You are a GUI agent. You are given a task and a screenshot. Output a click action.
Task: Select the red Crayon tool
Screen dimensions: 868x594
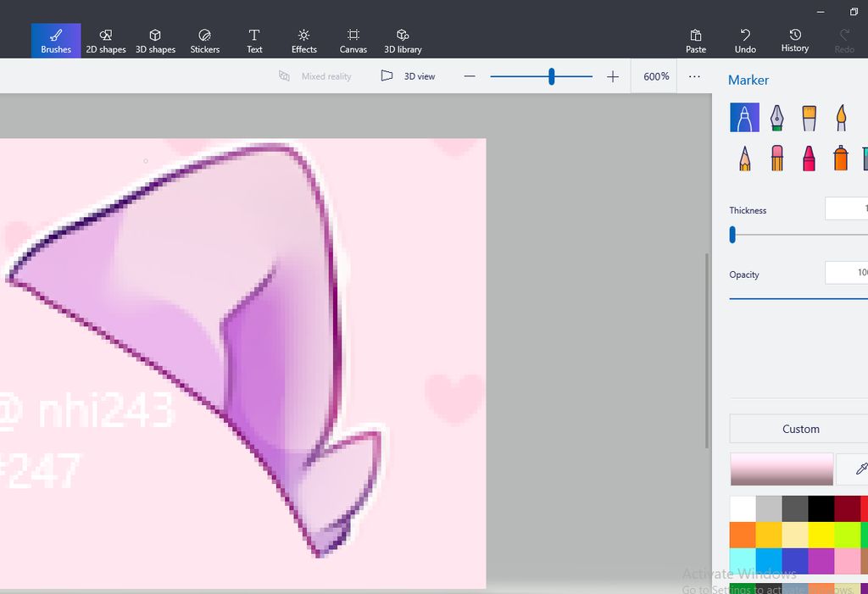(x=809, y=158)
